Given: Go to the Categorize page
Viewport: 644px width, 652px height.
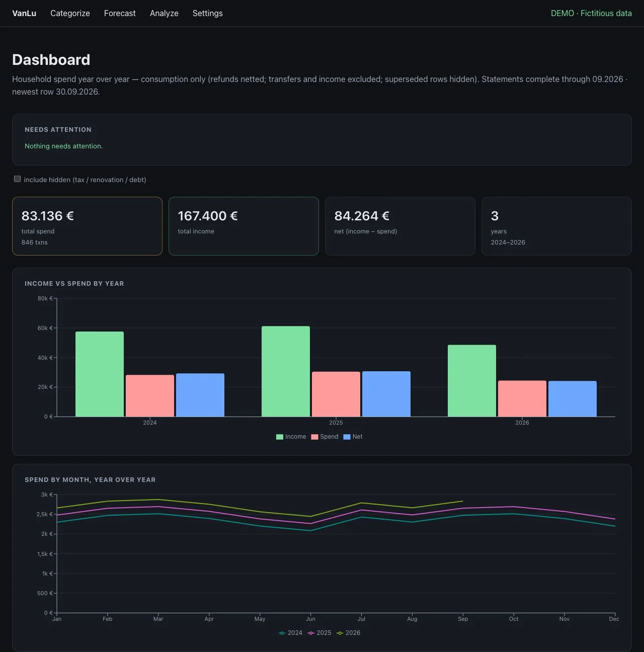Looking at the screenshot, I should pyautogui.click(x=70, y=13).
